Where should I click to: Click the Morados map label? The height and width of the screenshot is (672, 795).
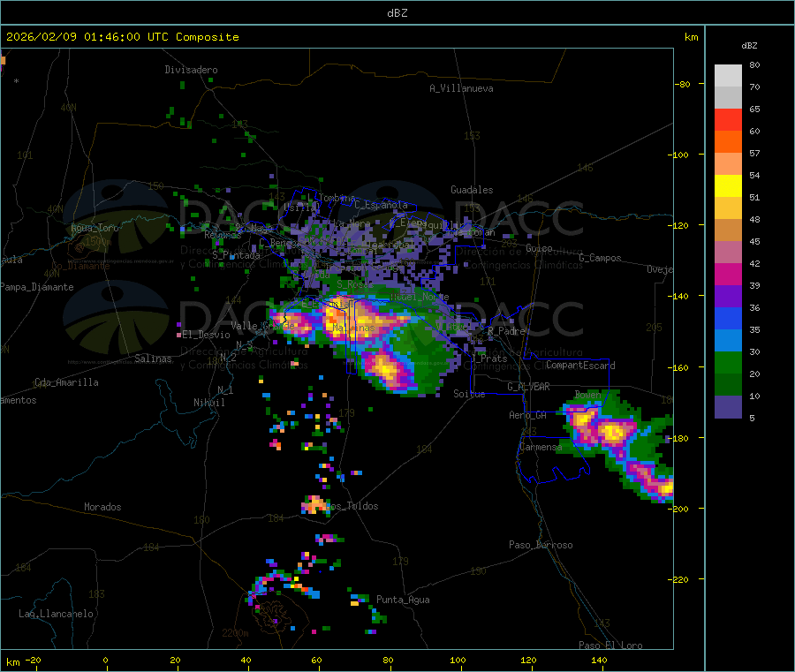[x=102, y=507]
